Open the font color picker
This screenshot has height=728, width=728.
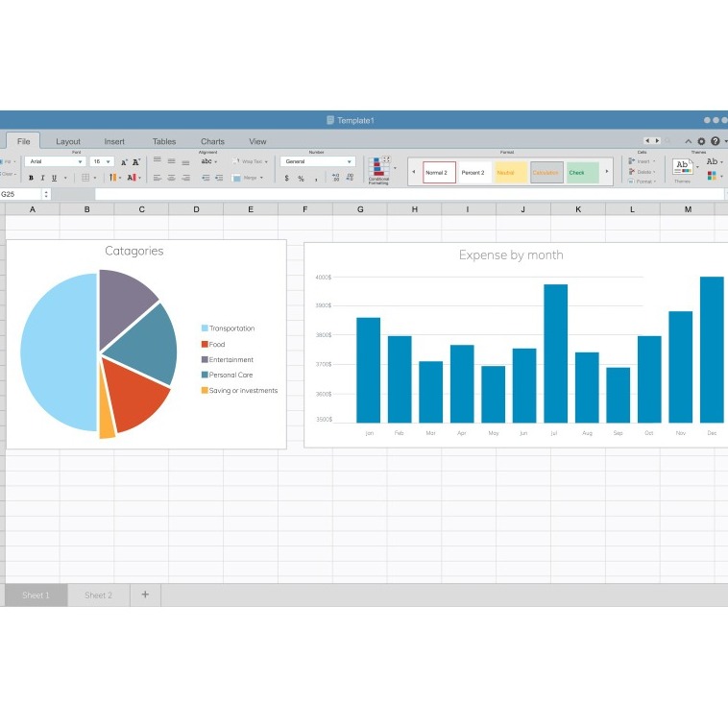click(x=133, y=178)
